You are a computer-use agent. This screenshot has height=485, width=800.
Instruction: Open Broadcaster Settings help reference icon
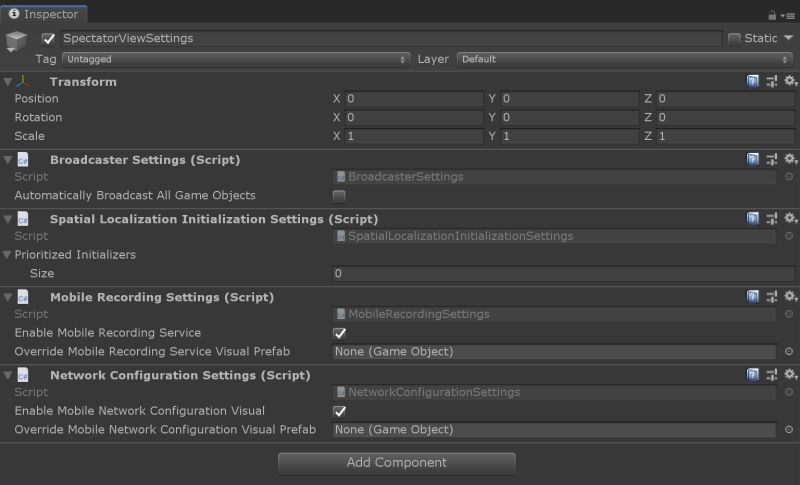tap(753, 159)
